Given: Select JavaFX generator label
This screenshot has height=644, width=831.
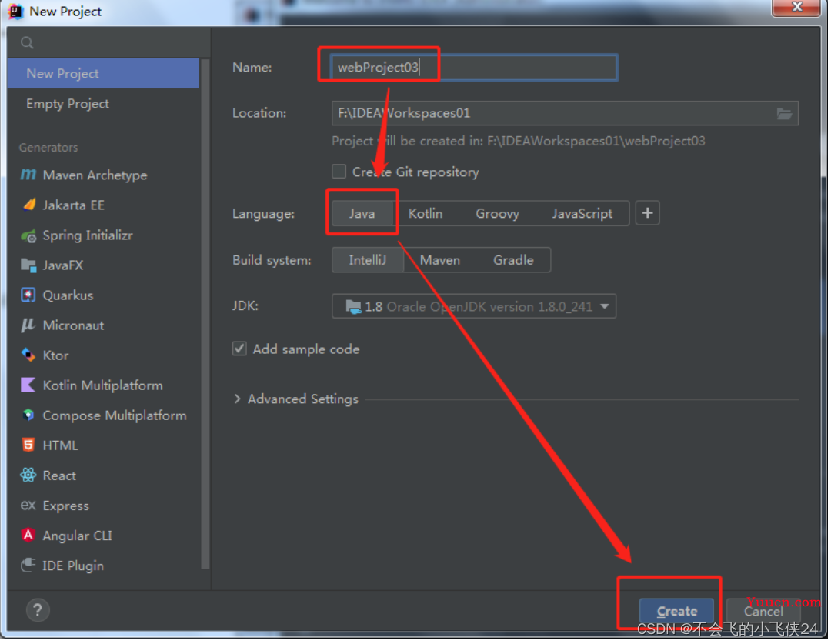Looking at the screenshot, I should coord(62,265).
